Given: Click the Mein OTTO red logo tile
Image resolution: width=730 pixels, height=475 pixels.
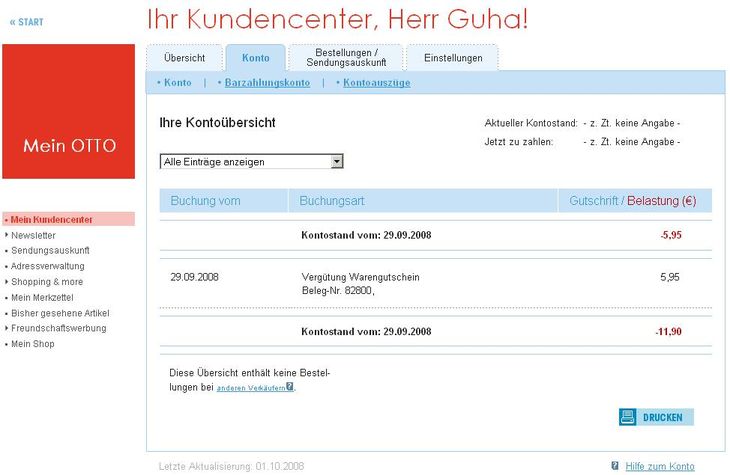Looking at the screenshot, I should pos(69,111).
